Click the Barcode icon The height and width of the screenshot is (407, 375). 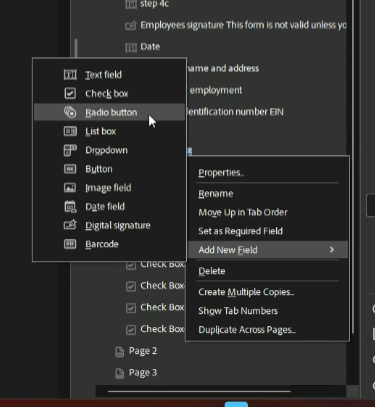point(70,244)
